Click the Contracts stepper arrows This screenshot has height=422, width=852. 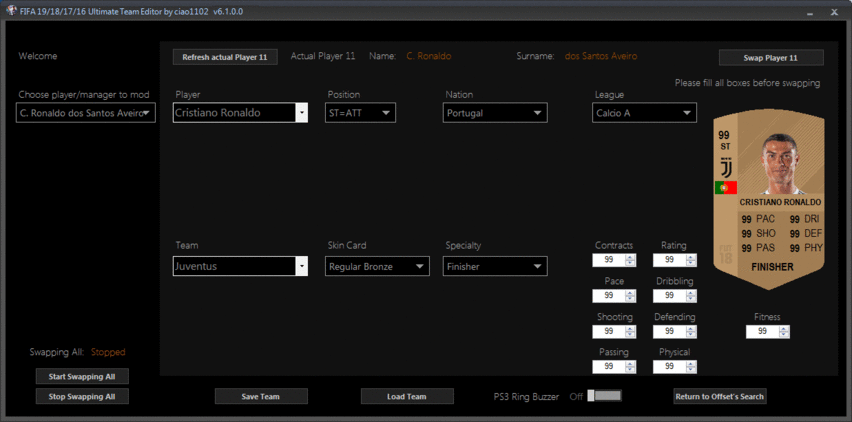[630, 260]
